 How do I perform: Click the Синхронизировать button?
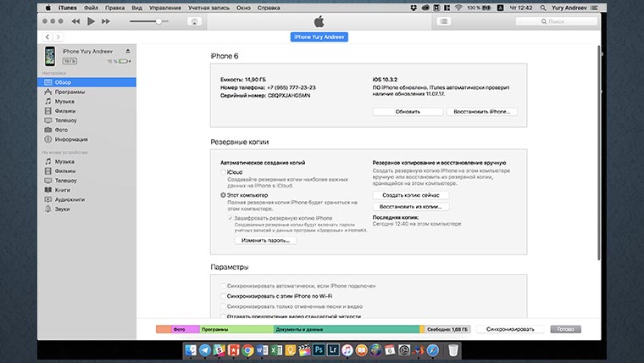tap(510, 329)
